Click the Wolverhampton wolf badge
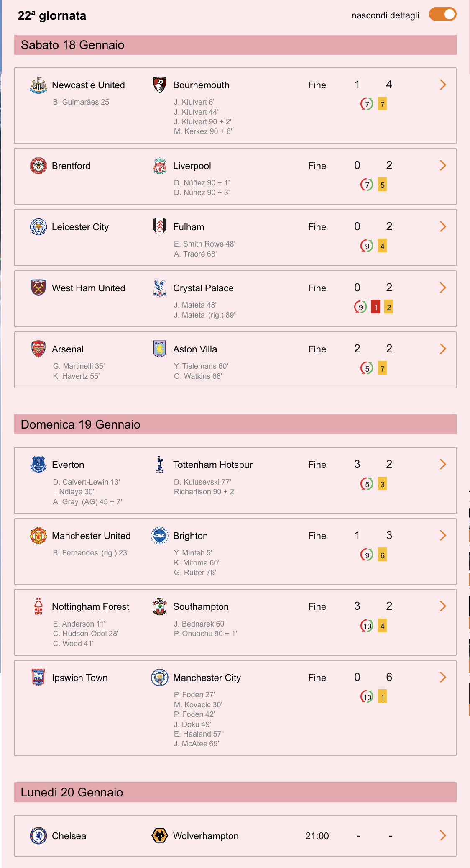This screenshot has height=868, width=470. tap(160, 836)
